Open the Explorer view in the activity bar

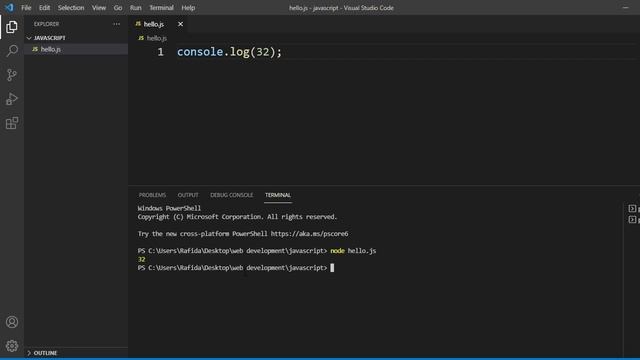(12, 27)
